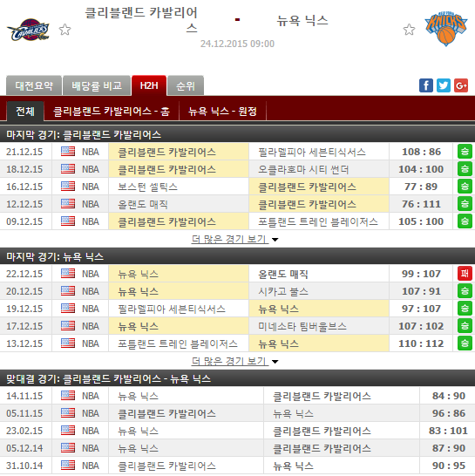Open the 대전요약 tab
The width and height of the screenshot is (475, 476).
[34, 85]
